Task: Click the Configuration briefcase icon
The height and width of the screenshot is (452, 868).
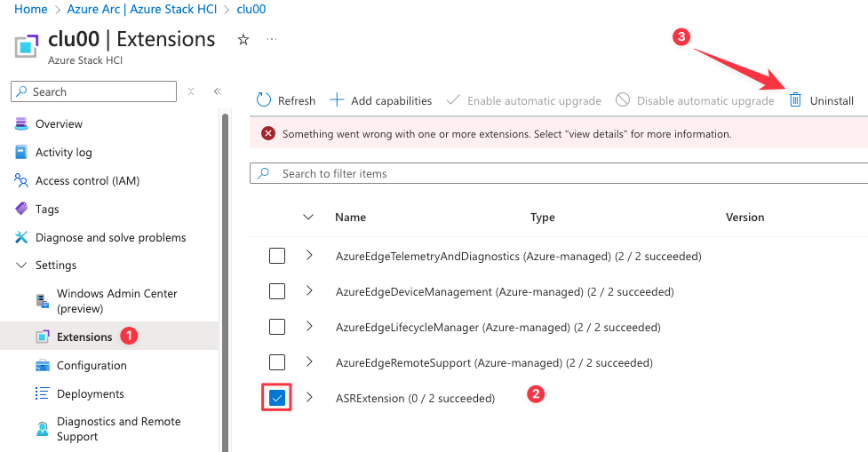Action: click(x=43, y=365)
